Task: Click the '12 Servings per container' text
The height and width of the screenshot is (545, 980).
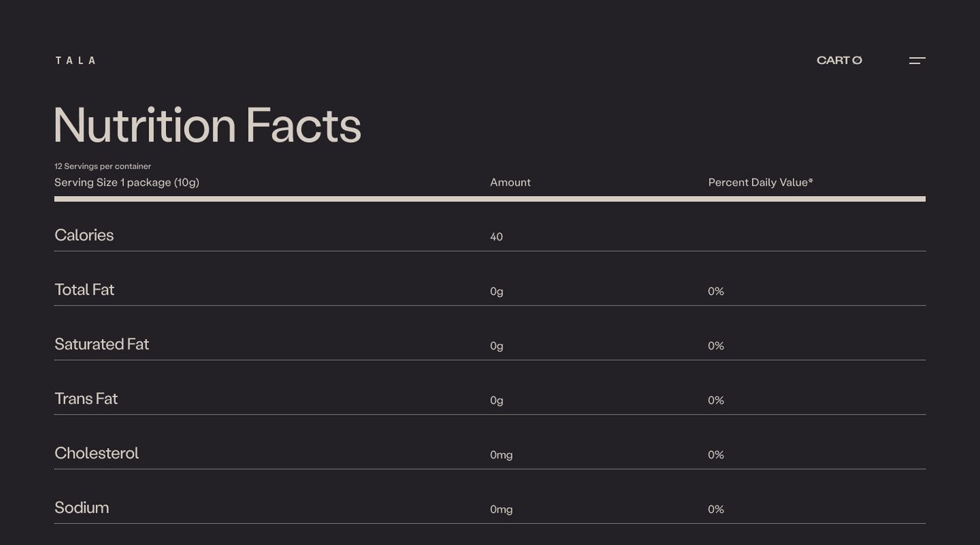Action: (103, 166)
